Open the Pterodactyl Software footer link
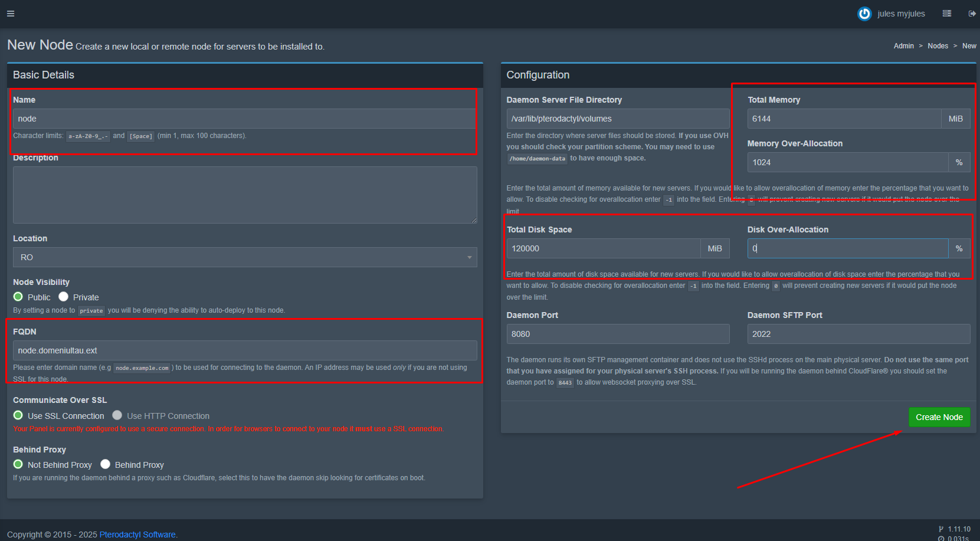 pyautogui.click(x=137, y=535)
